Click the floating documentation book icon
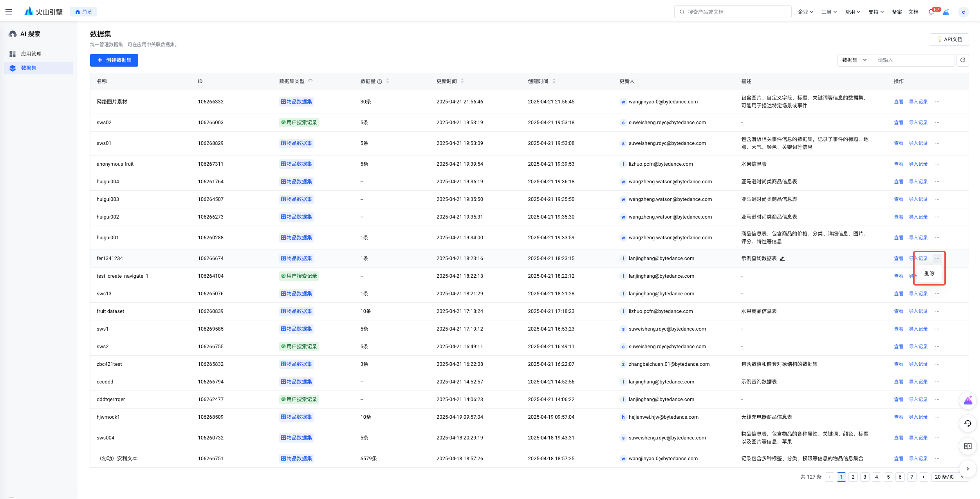This screenshot has height=499, width=980. 967,446
